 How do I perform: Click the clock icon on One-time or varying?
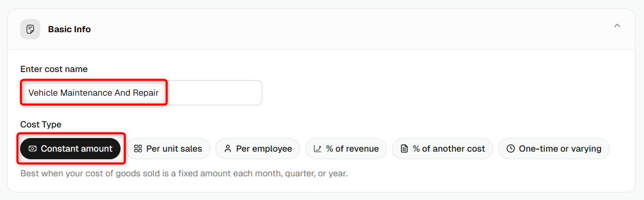(511, 149)
